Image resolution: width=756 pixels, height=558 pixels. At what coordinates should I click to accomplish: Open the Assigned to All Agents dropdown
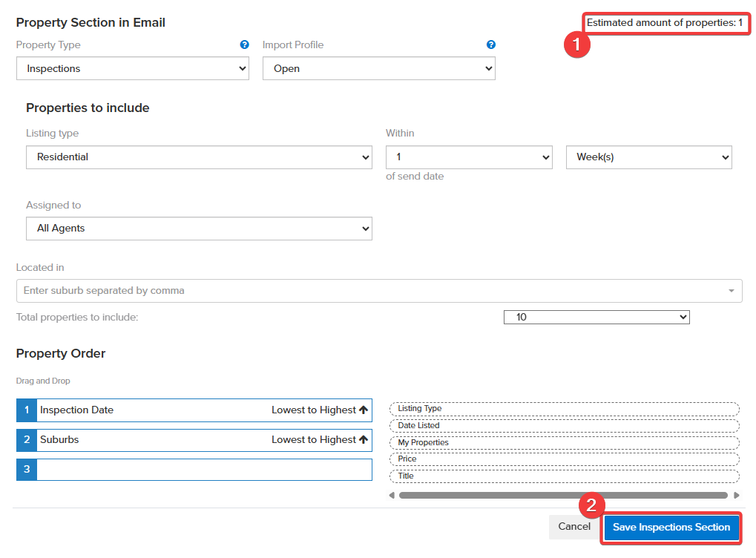click(199, 229)
